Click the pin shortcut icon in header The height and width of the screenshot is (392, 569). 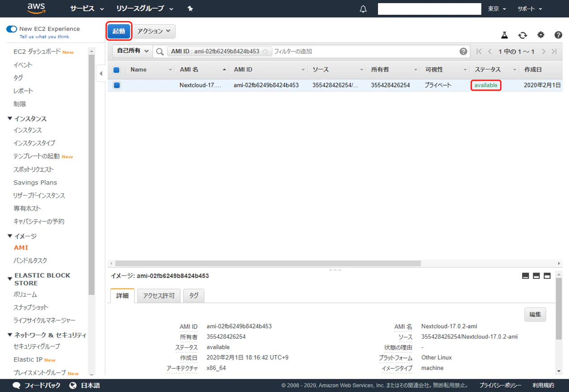(190, 9)
